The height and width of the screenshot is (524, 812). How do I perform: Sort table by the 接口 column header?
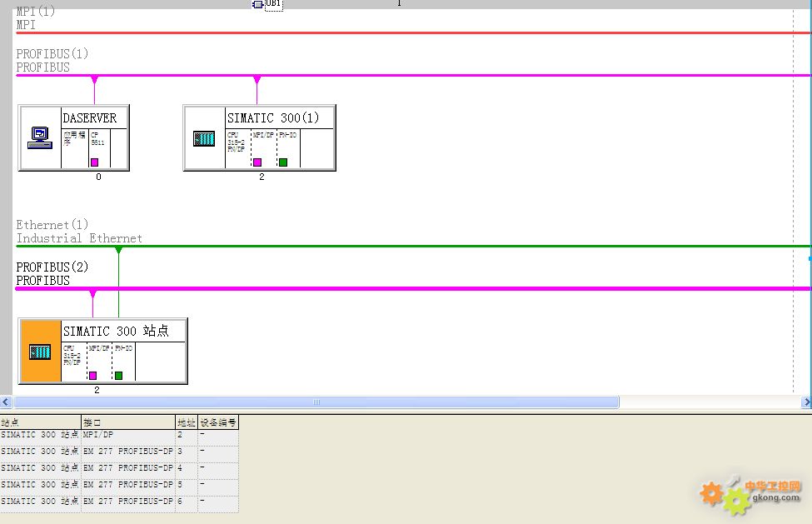pos(128,422)
